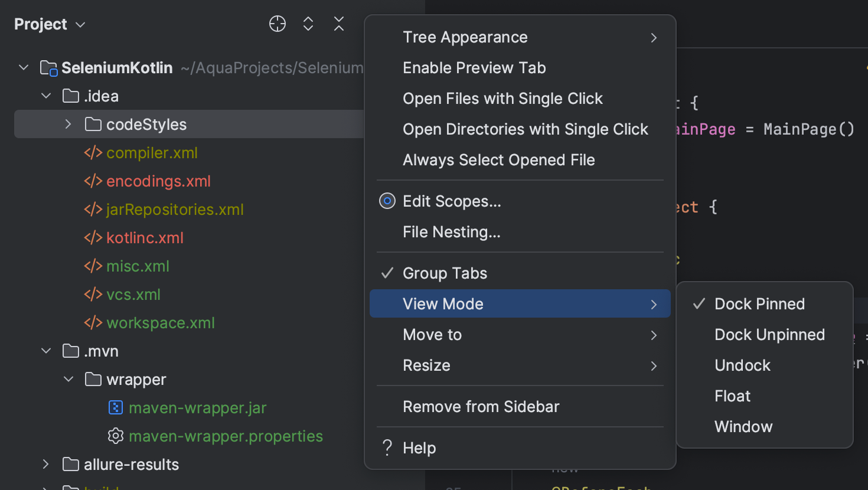
Task: Click the Select Opened File crosshair icon
Action: pyautogui.click(x=277, y=24)
